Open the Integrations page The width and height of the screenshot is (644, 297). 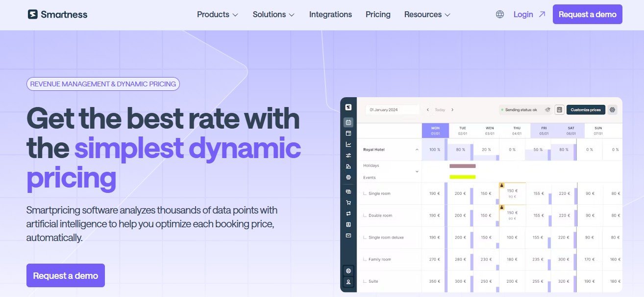tap(330, 14)
